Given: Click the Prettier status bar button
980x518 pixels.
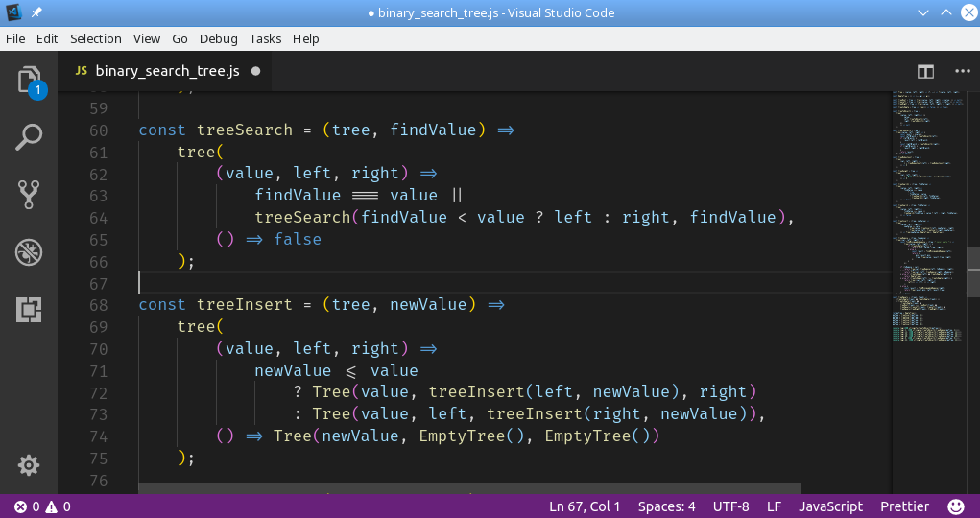Looking at the screenshot, I should tap(904, 506).
